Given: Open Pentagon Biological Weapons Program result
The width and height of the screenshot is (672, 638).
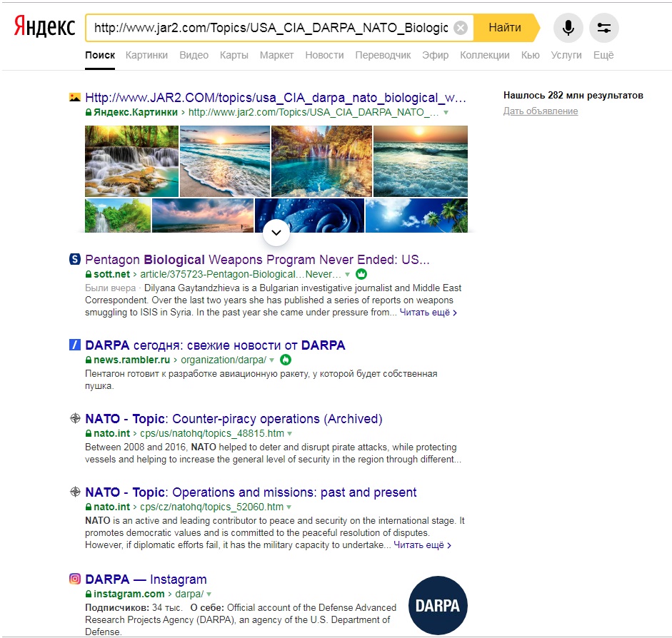Looking at the screenshot, I should pyautogui.click(x=257, y=260).
